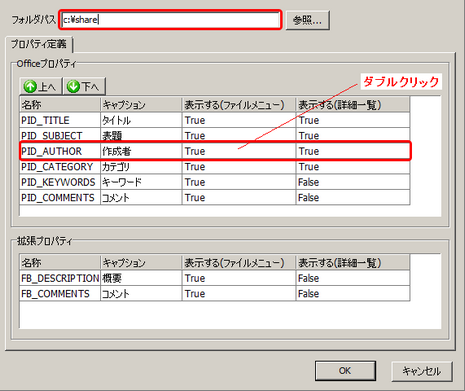Click 表示する(詳細一覧) header in Office table
Viewport: 465px width, 391px height.
[353, 105]
